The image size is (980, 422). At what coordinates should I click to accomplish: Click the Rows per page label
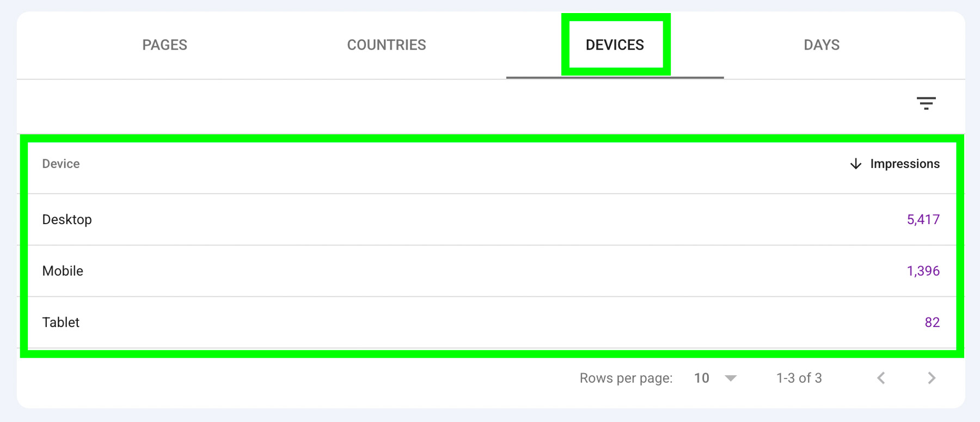[x=626, y=378]
